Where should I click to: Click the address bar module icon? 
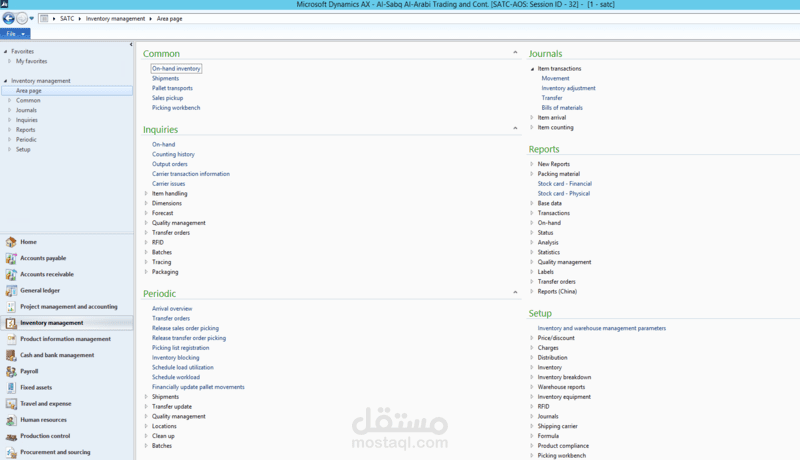tap(44, 18)
